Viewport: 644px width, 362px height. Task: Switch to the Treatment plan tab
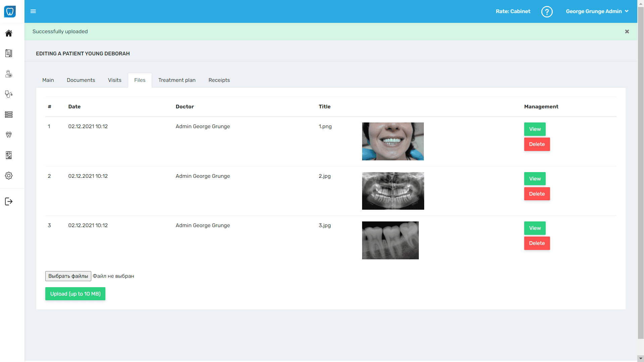coord(177,80)
